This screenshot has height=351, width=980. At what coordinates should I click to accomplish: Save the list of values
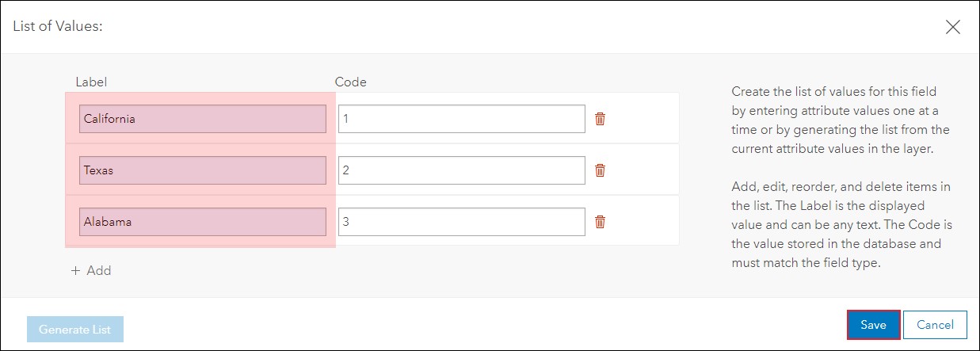tap(873, 325)
